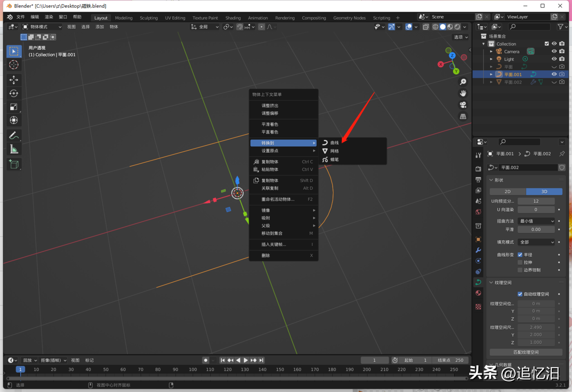Switch to the Shading workspace tab
This screenshot has width=572, height=392.
point(233,18)
